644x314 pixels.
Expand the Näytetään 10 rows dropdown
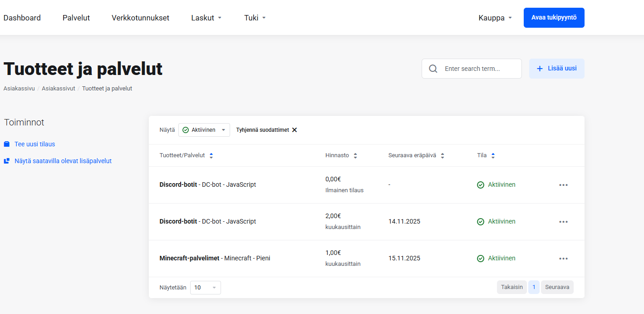pyautogui.click(x=205, y=288)
